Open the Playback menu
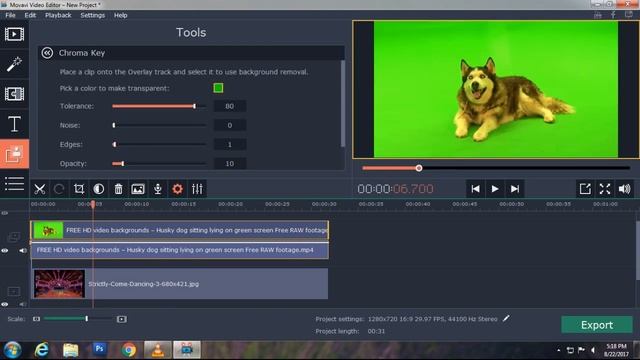 (58, 15)
